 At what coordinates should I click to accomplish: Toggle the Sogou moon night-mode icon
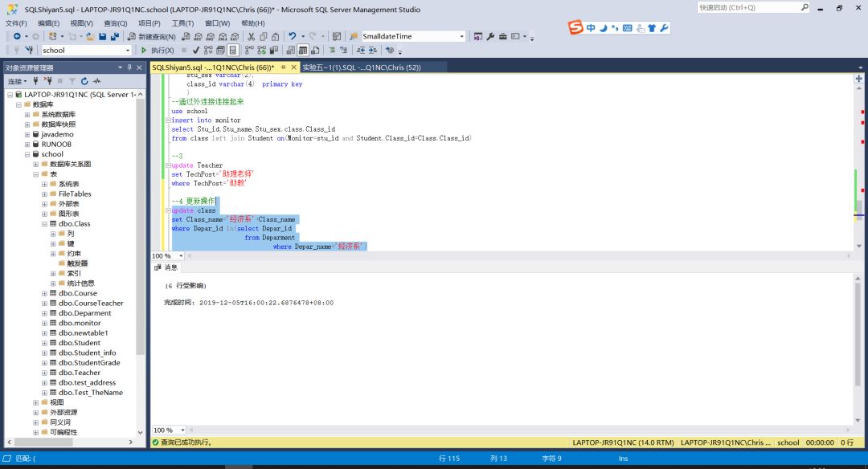pyautogui.click(x=603, y=28)
